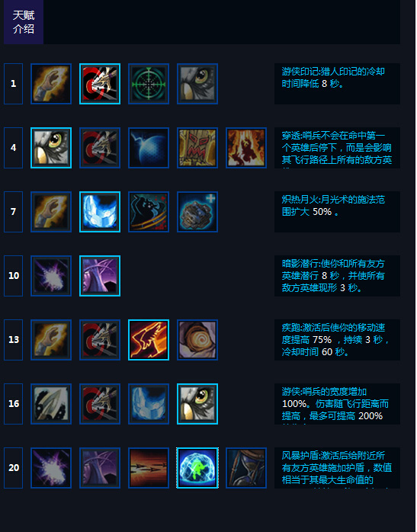The height and width of the screenshot is (532, 417).
Task: Click the level 7 number box
Action: 13,212
